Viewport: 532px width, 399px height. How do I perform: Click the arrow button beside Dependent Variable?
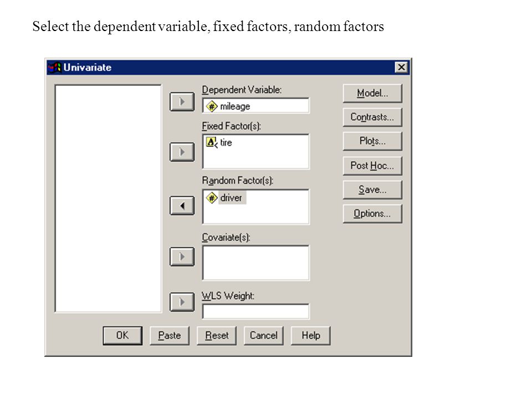pyautogui.click(x=182, y=101)
